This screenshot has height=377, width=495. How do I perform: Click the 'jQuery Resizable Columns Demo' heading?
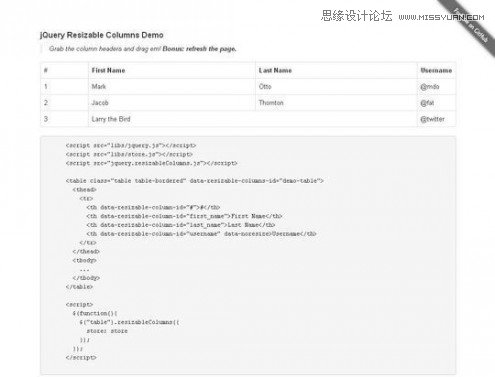click(102, 35)
